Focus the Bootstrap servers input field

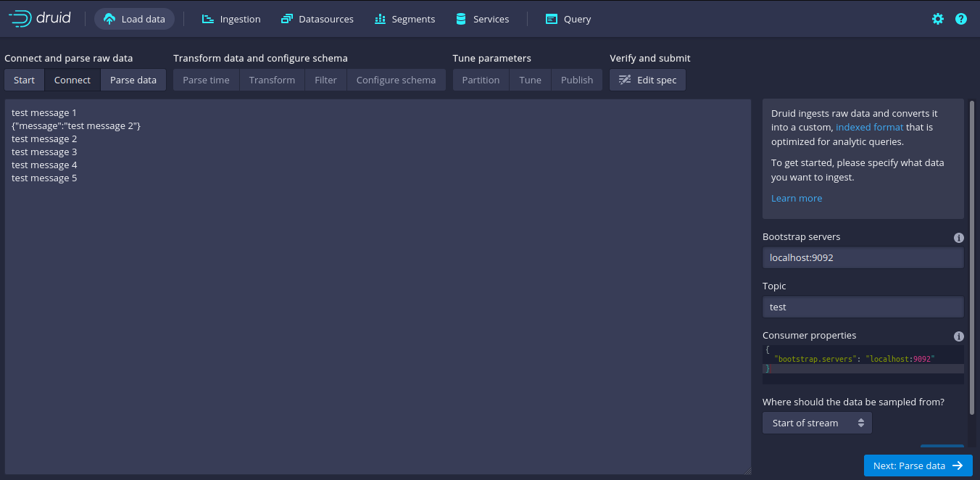pyautogui.click(x=863, y=257)
